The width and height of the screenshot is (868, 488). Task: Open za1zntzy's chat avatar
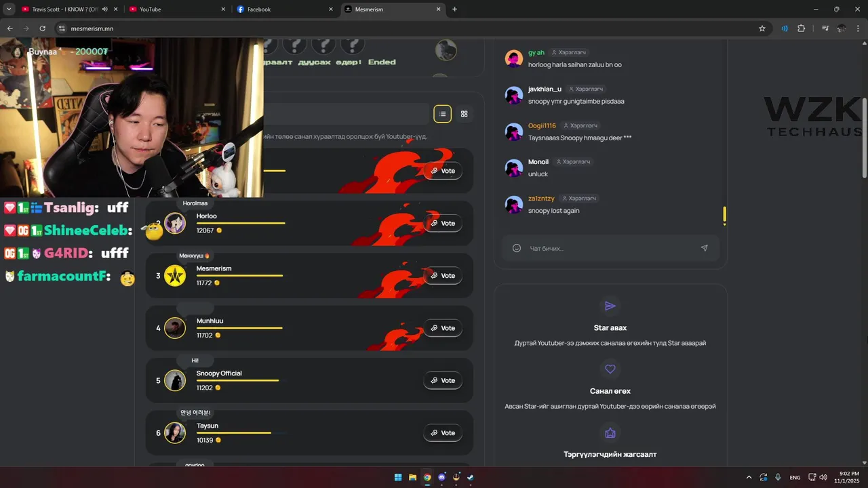[514, 204]
